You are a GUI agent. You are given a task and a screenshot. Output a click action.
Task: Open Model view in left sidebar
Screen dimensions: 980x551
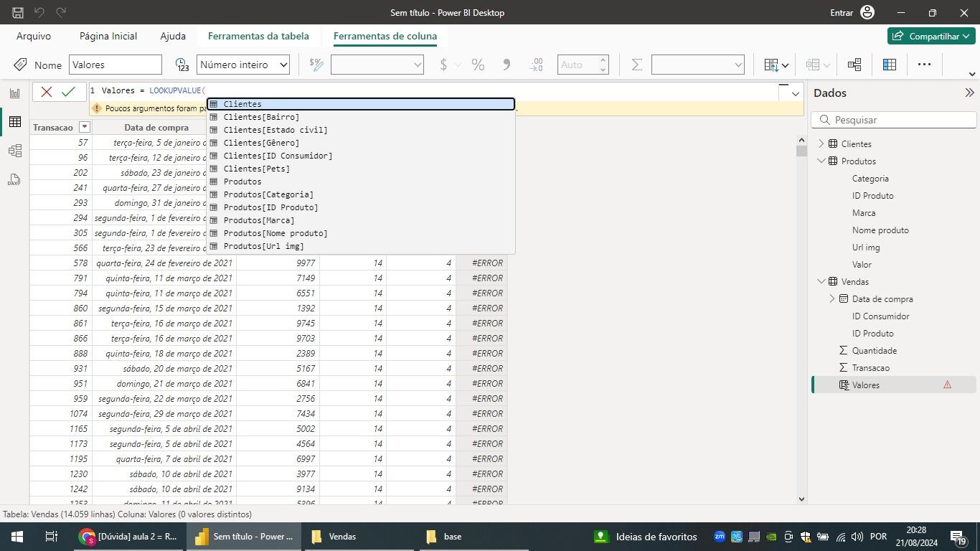coord(14,151)
